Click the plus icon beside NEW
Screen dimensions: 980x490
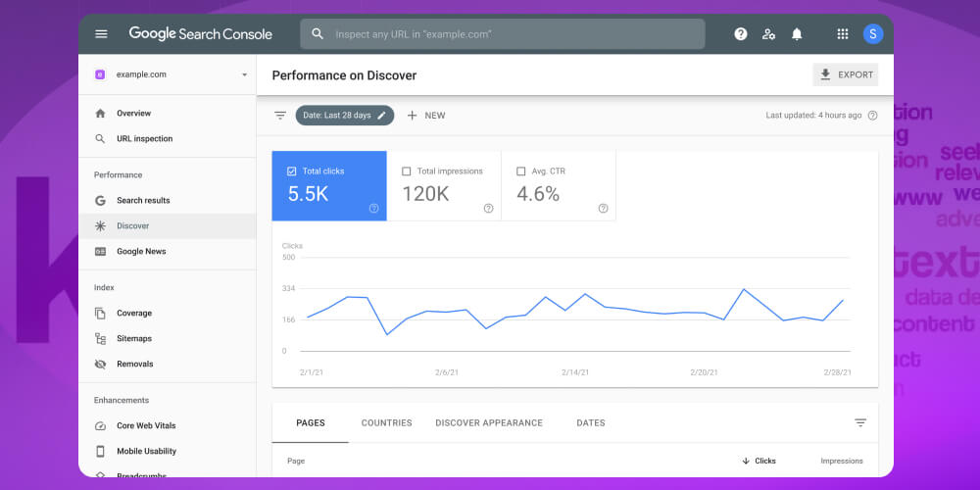point(412,116)
